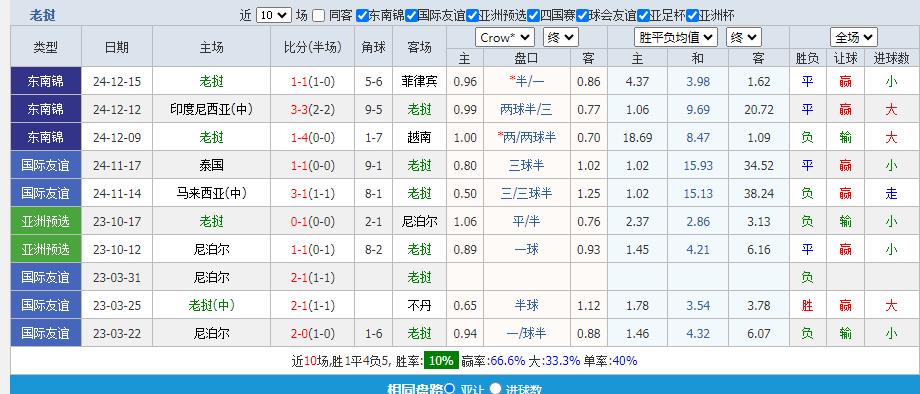Open 印度尼西亚(中) home team link
The height and width of the screenshot is (394, 920).
211,109
